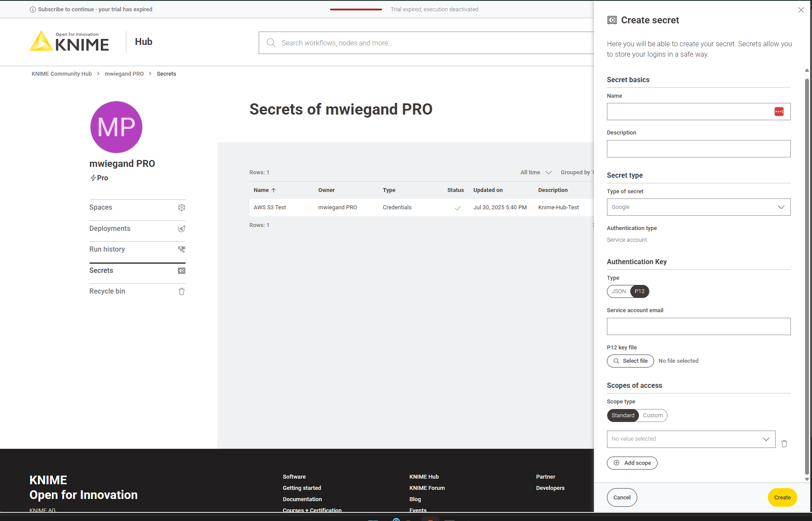This screenshot has height=521, width=812.
Task: Click the password manager icon in Name field
Action: pos(779,112)
